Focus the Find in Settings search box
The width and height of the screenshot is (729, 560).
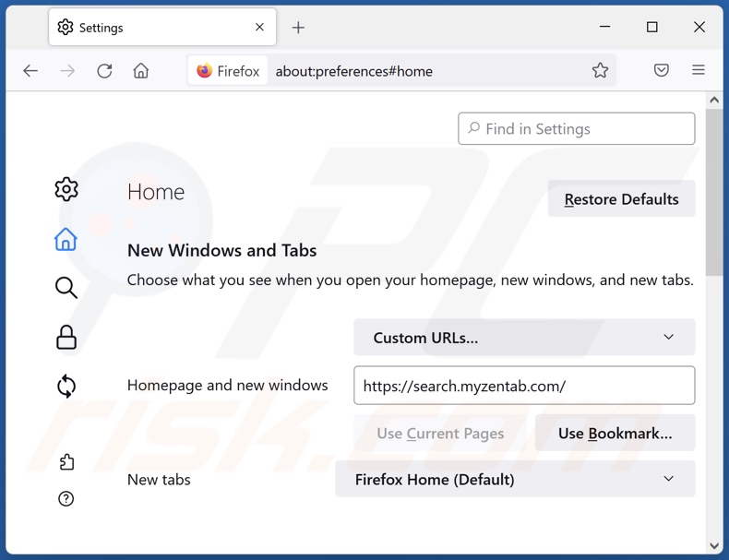577,129
